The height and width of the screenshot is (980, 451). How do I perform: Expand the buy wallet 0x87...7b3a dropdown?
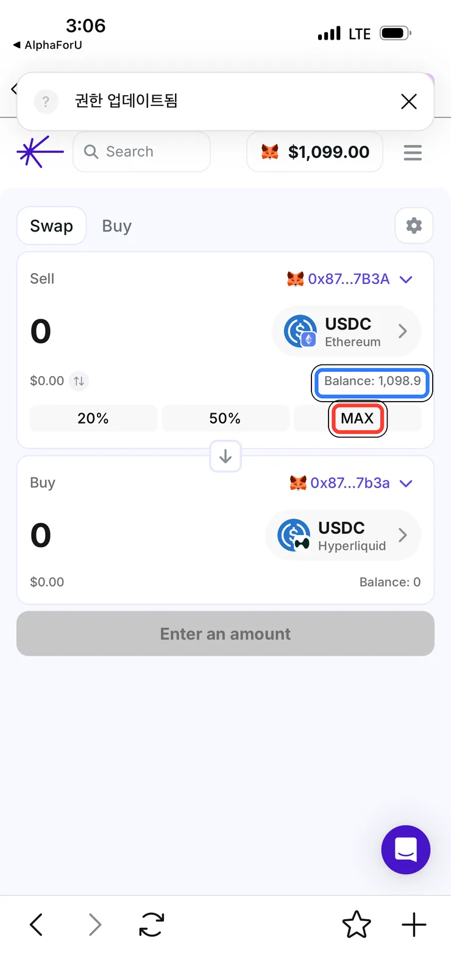351,483
